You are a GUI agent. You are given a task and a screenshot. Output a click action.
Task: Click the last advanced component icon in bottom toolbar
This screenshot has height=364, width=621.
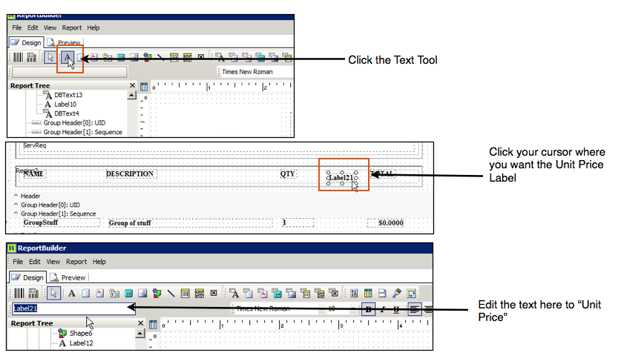411,294
